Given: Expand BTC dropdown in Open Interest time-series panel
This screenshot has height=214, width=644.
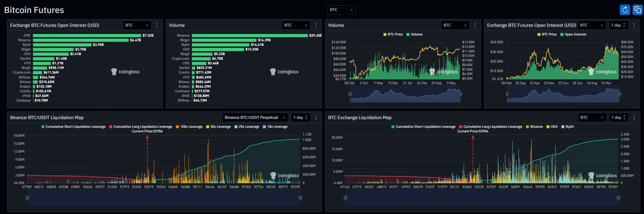Looking at the screenshot, I should click(592, 25).
